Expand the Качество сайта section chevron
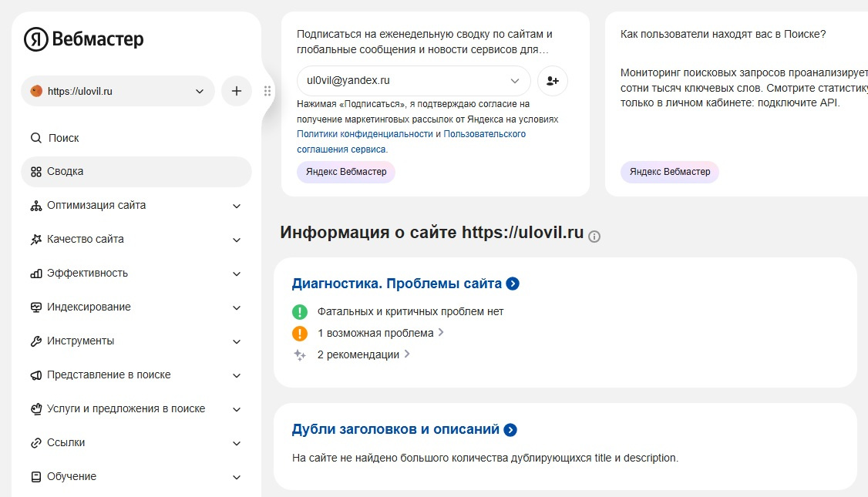The height and width of the screenshot is (497, 868). tap(237, 240)
